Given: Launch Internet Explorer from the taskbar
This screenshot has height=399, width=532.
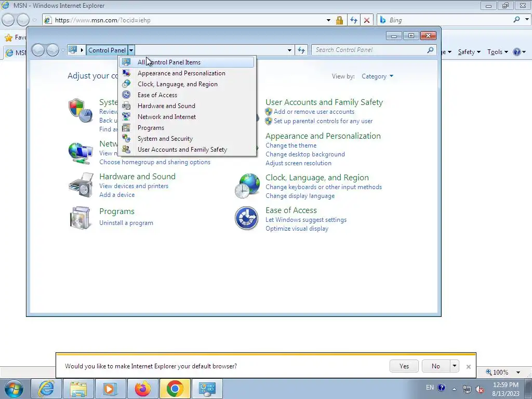Looking at the screenshot, I should coord(46,389).
